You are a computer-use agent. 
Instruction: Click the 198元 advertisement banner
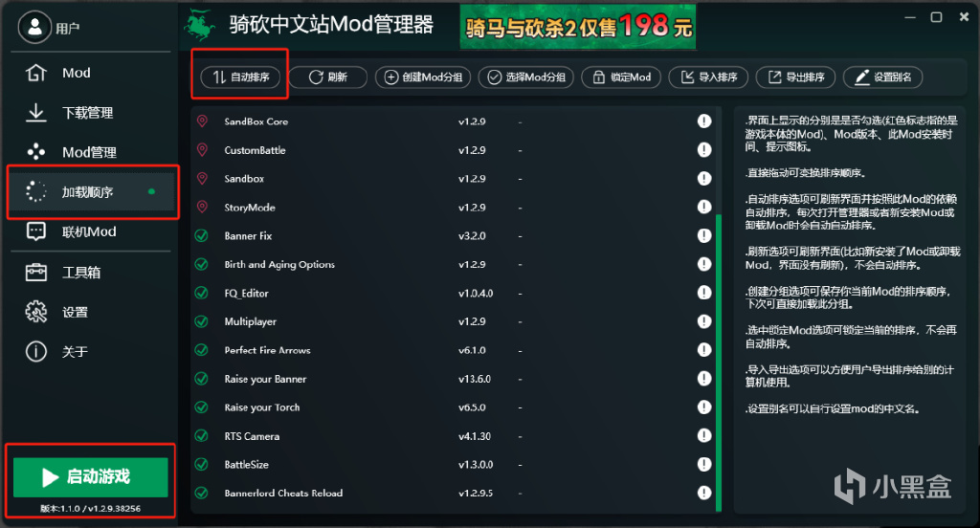coord(577,26)
